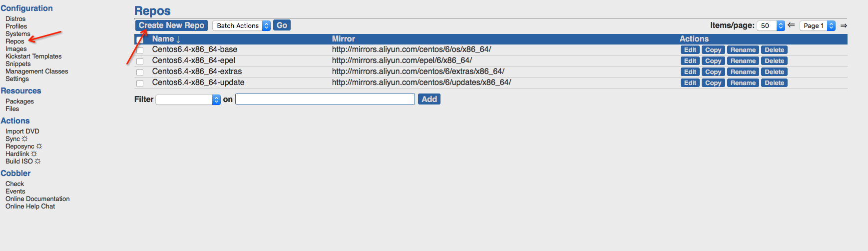This screenshot has width=868, height=251.
Task: Expand the Filter field dropdown
Action: click(188, 99)
